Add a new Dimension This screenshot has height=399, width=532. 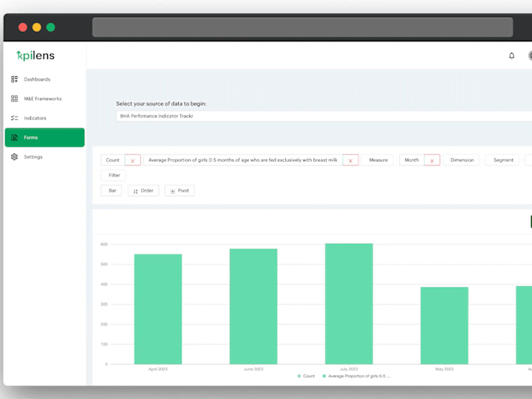(462, 160)
